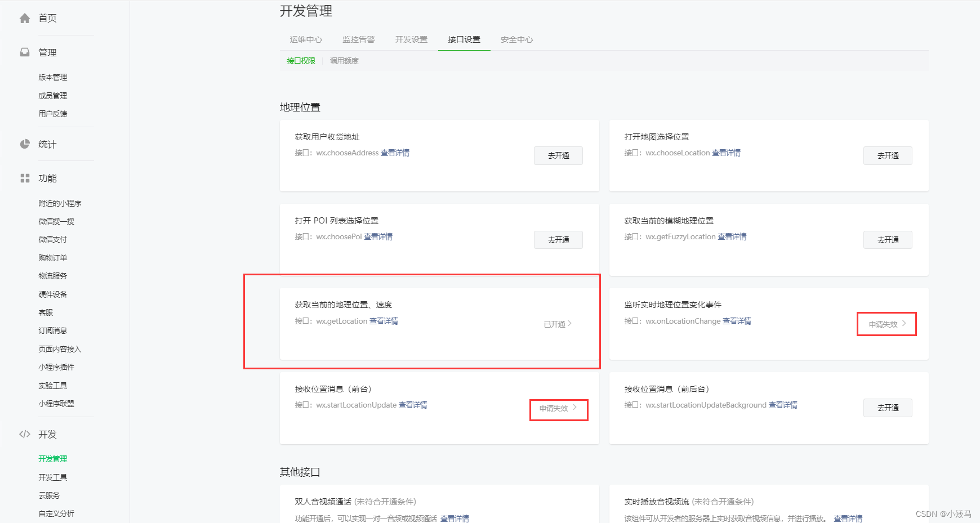Screen dimensions: 980x523
Task: Select the 管理 section icon in sidebar
Action: (24, 52)
